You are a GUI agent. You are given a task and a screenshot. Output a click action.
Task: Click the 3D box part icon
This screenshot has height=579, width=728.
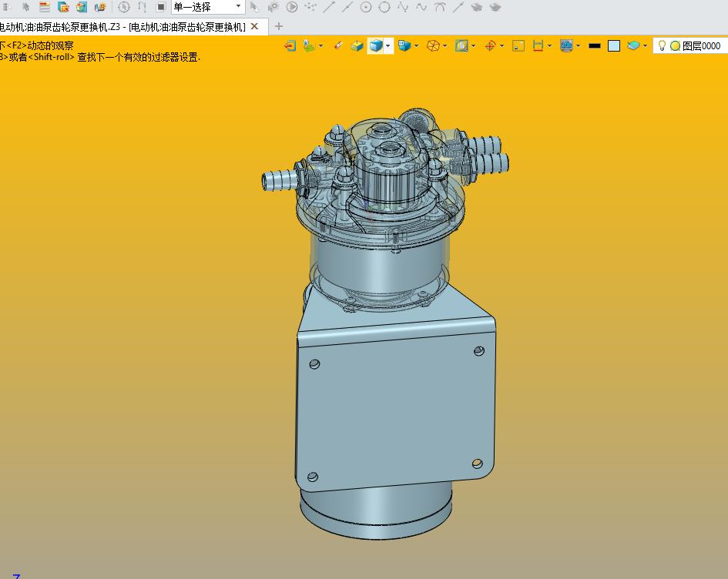[82, 7]
